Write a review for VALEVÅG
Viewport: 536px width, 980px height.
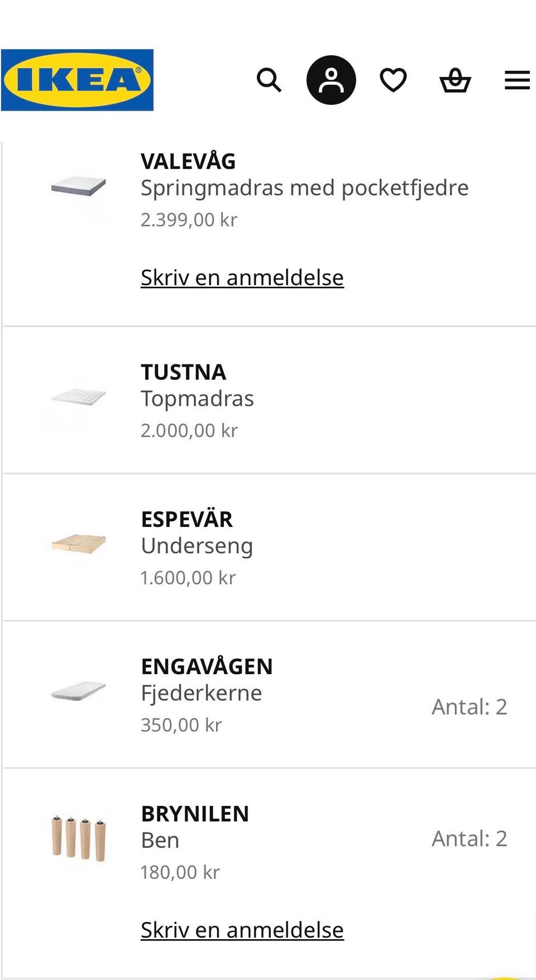242,277
